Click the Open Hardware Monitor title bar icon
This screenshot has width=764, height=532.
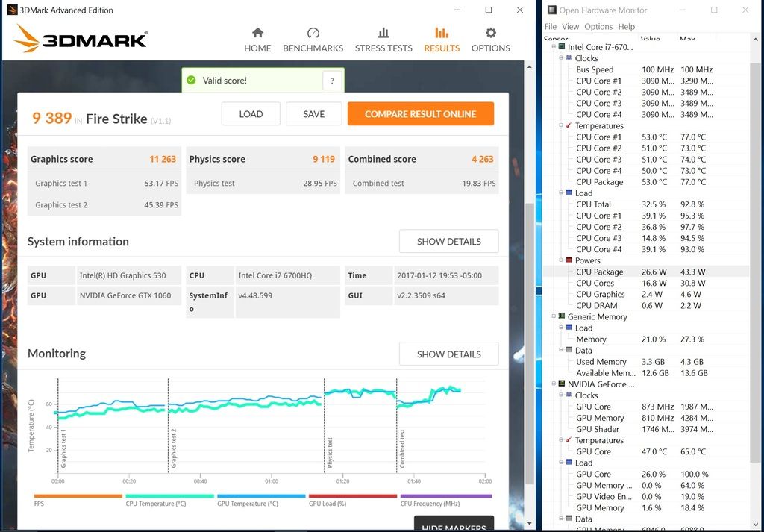(551, 10)
